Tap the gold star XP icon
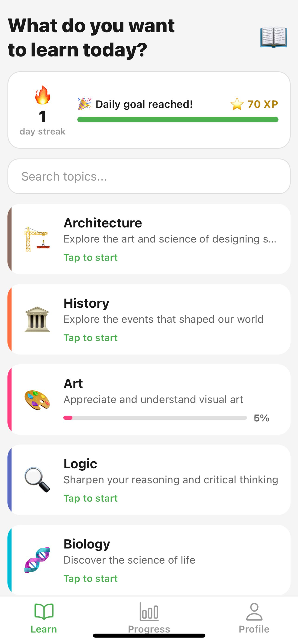Viewport: 298px width, 644px height. pyautogui.click(x=237, y=104)
